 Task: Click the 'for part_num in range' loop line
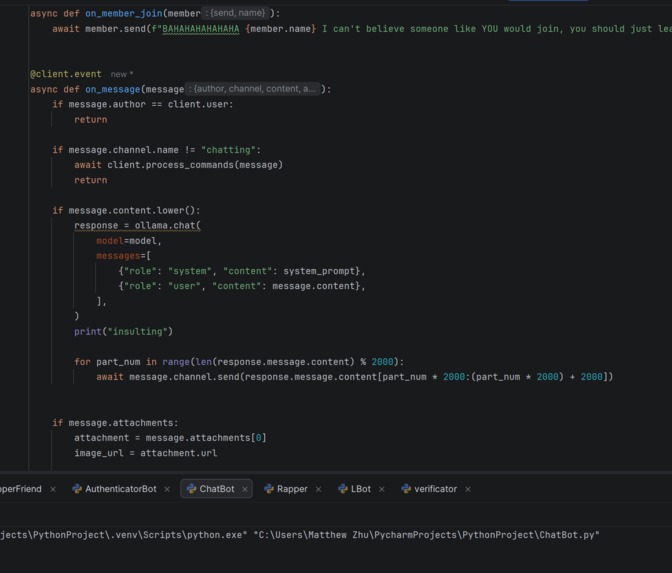(239, 362)
